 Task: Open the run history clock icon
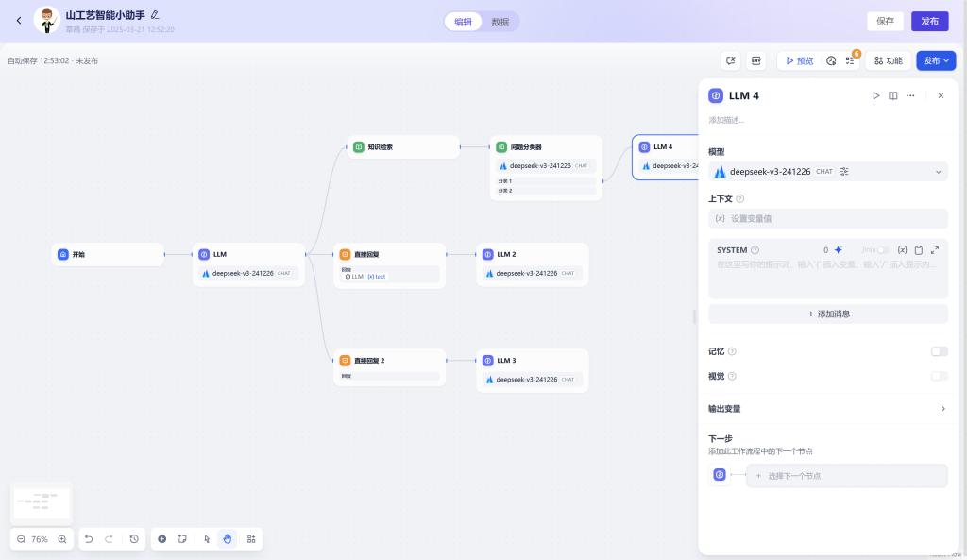[x=831, y=60]
